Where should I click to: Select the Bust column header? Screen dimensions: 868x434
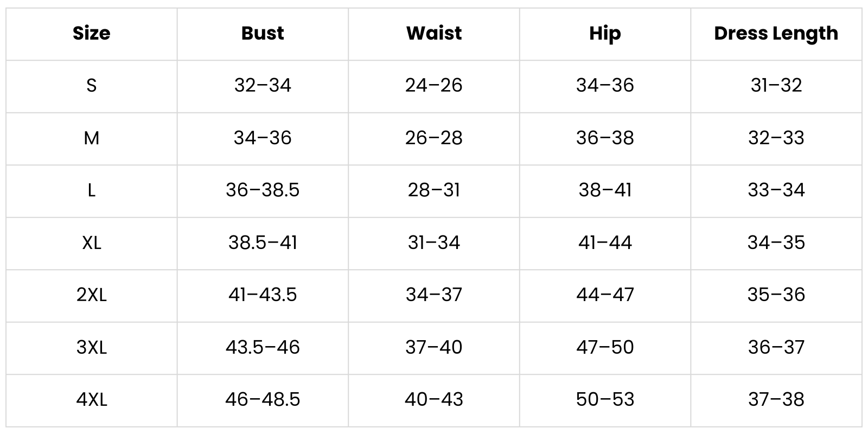tap(263, 33)
